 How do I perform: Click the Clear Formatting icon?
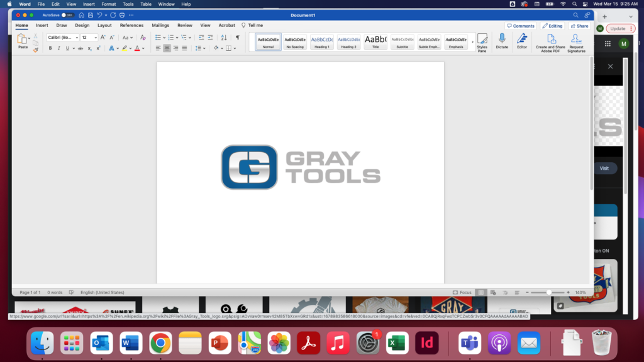pyautogui.click(x=143, y=38)
